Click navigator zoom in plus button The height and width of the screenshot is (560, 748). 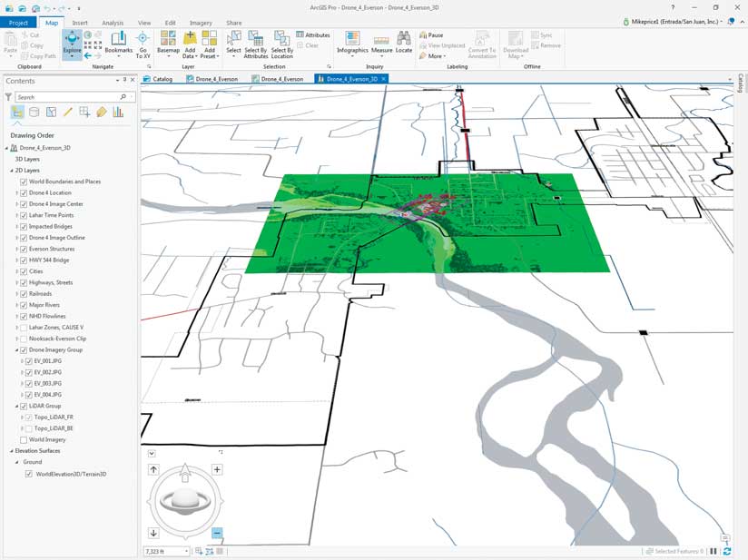217,469
